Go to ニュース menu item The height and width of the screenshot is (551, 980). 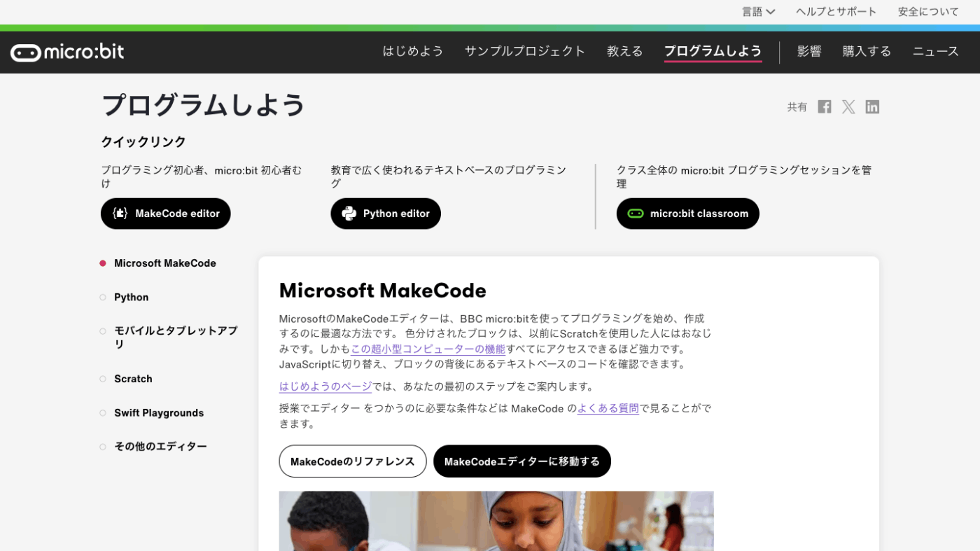(936, 51)
